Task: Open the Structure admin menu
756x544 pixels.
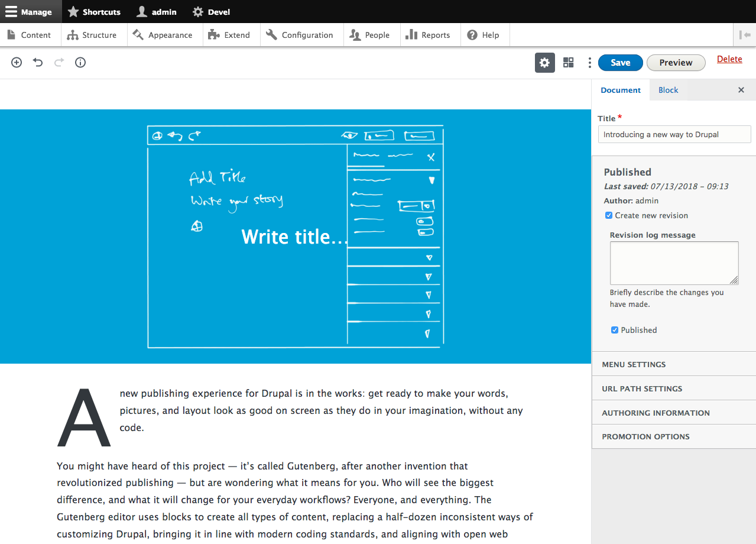Action: click(x=92, y=35)
